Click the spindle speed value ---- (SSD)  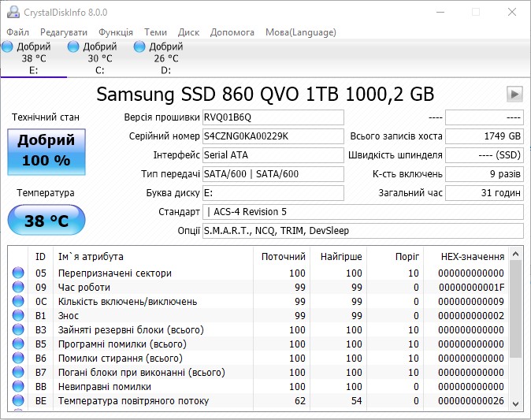485,155
